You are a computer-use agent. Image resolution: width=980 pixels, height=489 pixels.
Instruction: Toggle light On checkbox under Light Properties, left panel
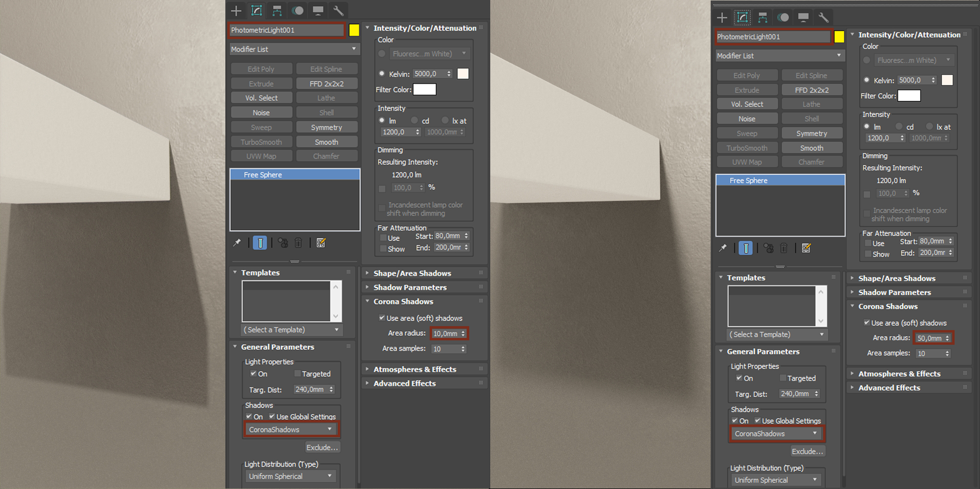point(253,374)
